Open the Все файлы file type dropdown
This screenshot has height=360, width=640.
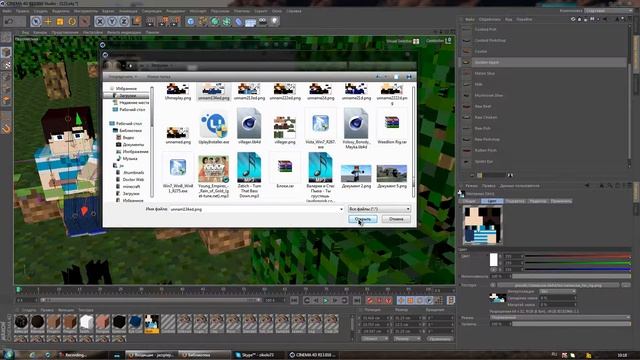(379, 209)
